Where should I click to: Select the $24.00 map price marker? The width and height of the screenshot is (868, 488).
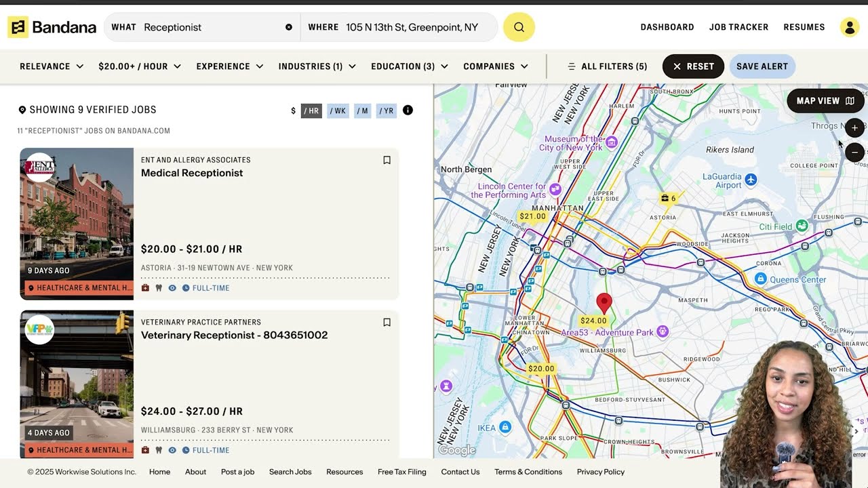point(593,321)
